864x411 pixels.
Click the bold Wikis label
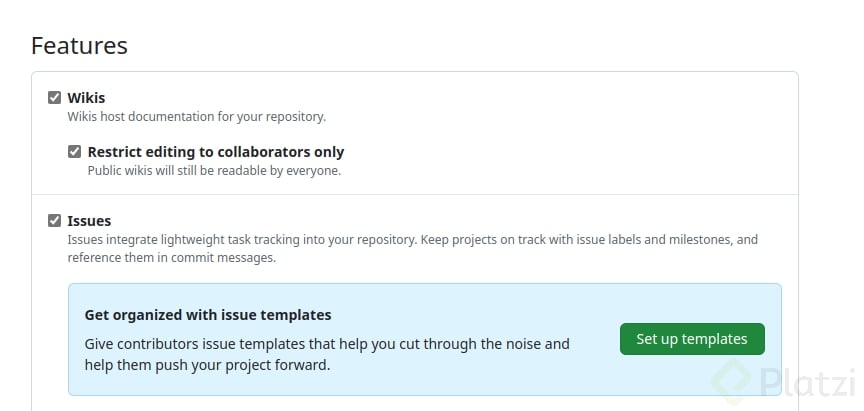point(86,98)
